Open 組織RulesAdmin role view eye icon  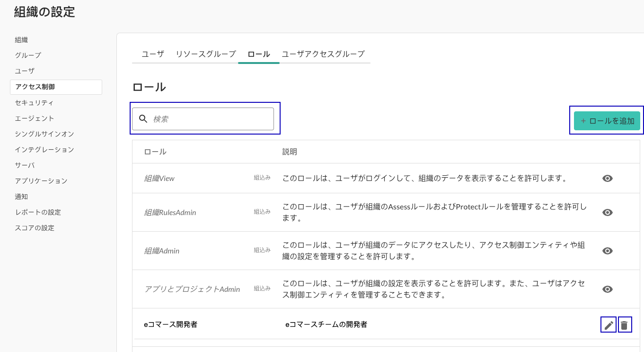(608, 212)
